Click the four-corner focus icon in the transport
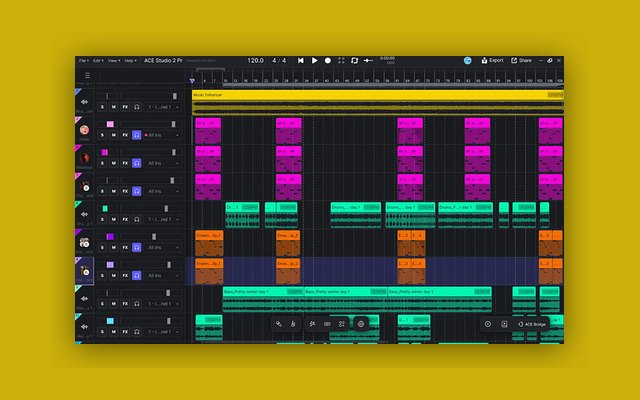 pyautogui.click(x=341, y=60)
